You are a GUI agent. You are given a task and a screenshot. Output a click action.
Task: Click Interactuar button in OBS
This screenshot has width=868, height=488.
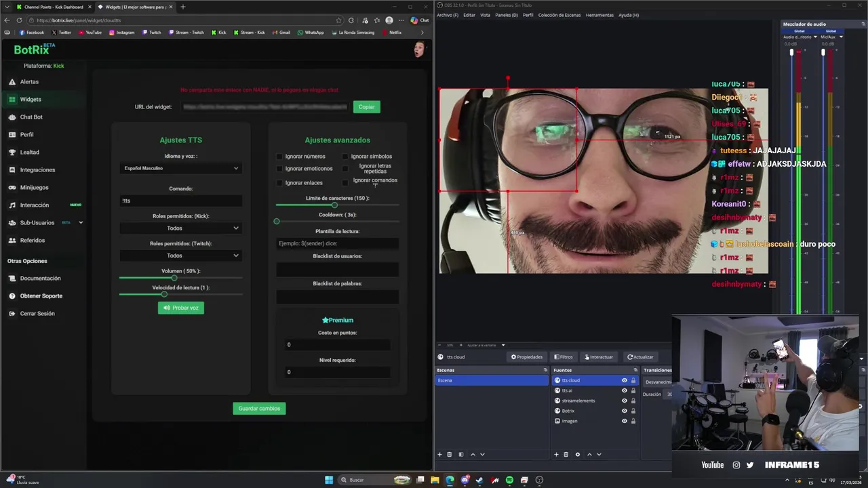(597, 357)
